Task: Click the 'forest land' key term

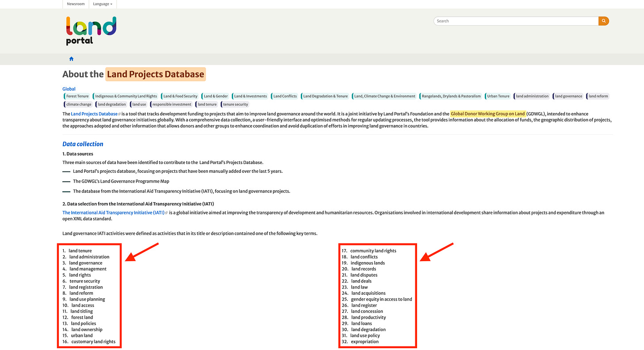Action: click(x=82, y=317)
